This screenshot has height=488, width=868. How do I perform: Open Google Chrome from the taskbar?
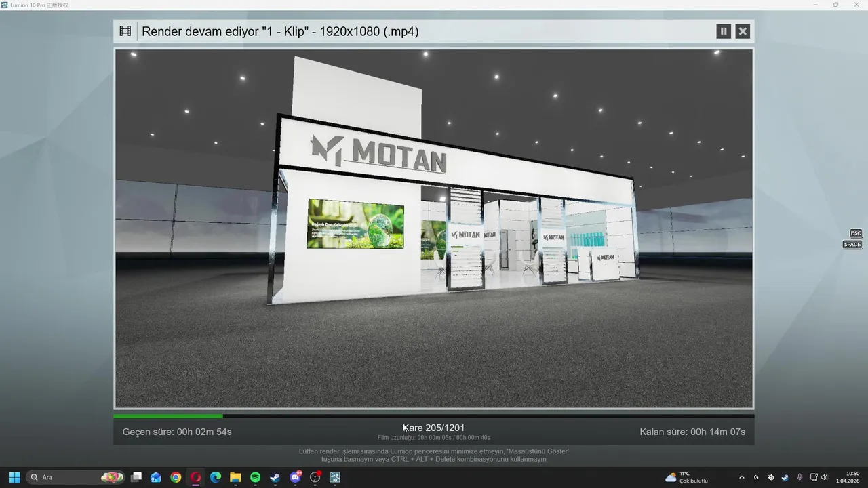click(176, 477)
